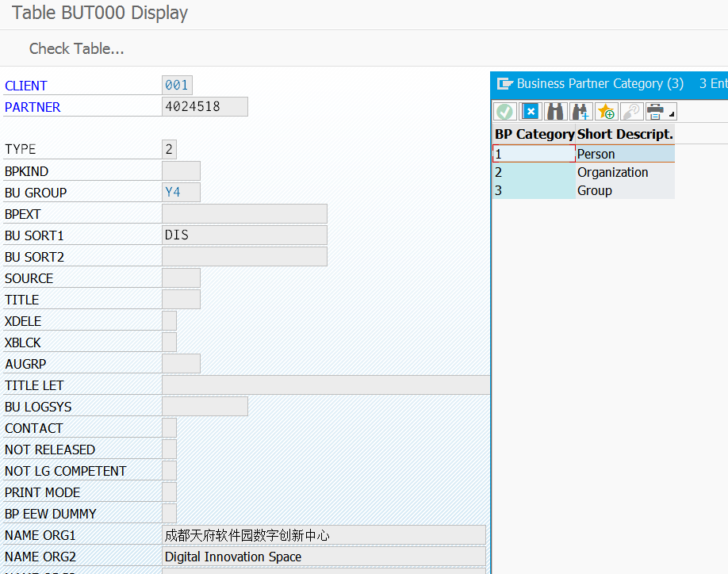Add to personal value list star icon

coord(606,112)
